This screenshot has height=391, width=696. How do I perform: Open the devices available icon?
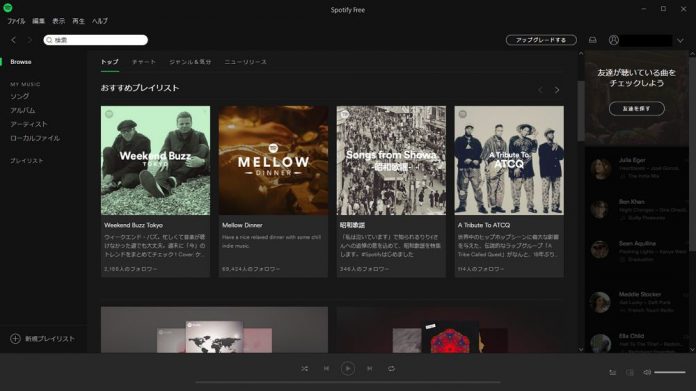click(x=629, y=372)
